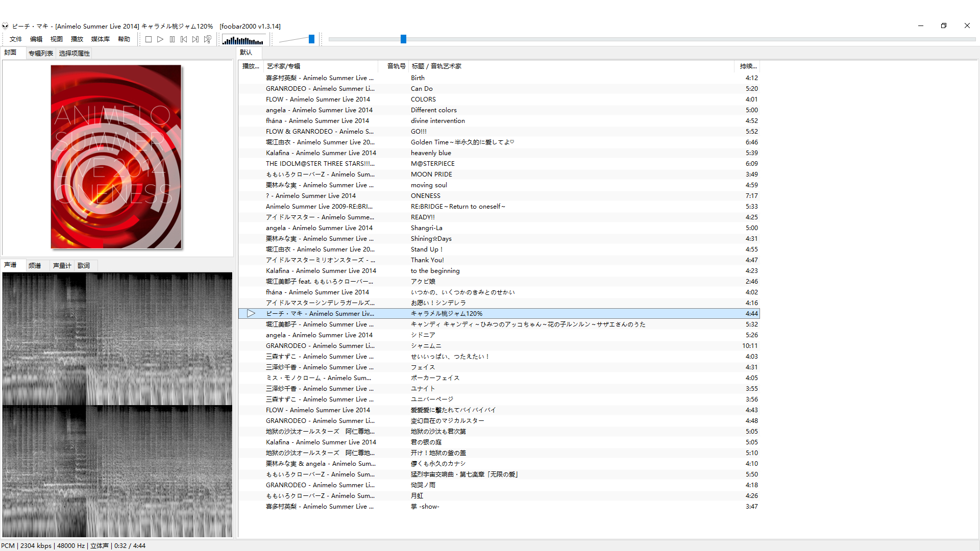Click the 7:17 duration cell
Screen dimensions: 980x551
click(x=751, y=196)
